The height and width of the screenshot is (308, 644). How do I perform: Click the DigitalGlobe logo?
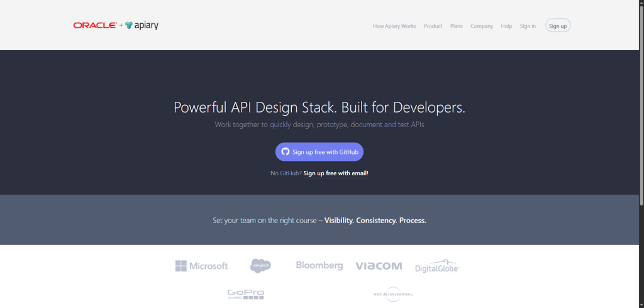point(437,266)
